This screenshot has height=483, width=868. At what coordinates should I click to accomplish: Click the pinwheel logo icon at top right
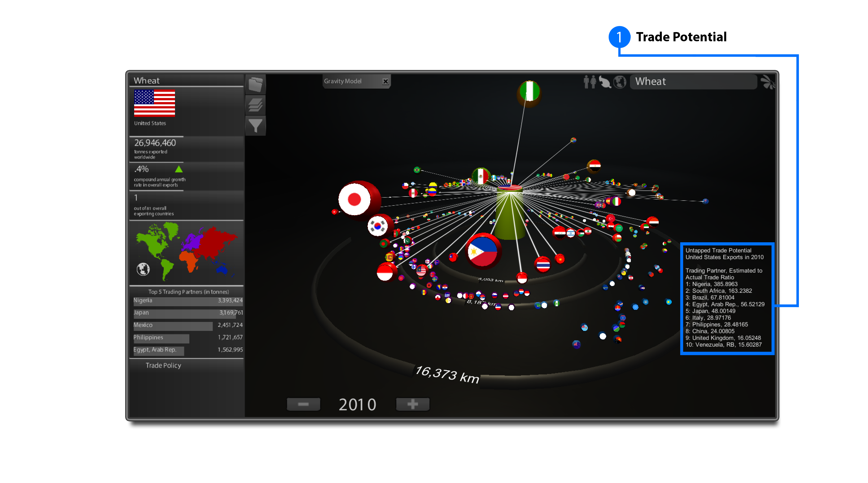pyautogui.click(x=768, y=82)
